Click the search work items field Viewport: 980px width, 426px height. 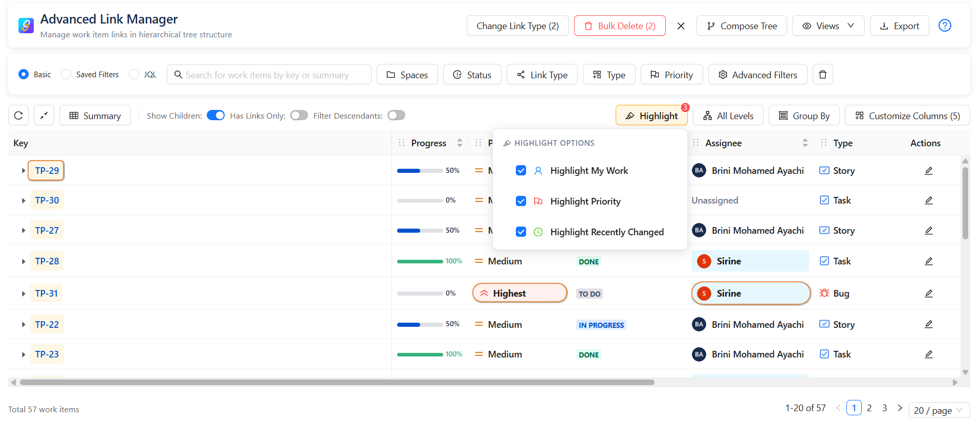(x=269, y=75)
